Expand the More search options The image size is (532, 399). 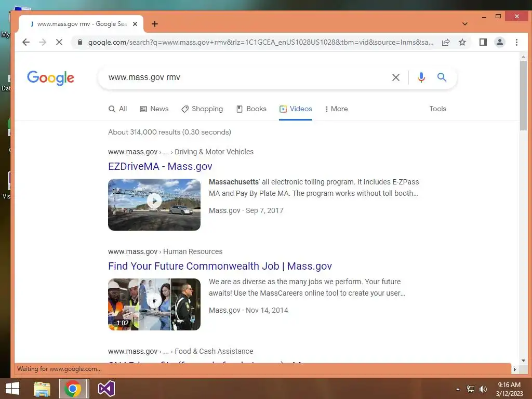[336, 109]
